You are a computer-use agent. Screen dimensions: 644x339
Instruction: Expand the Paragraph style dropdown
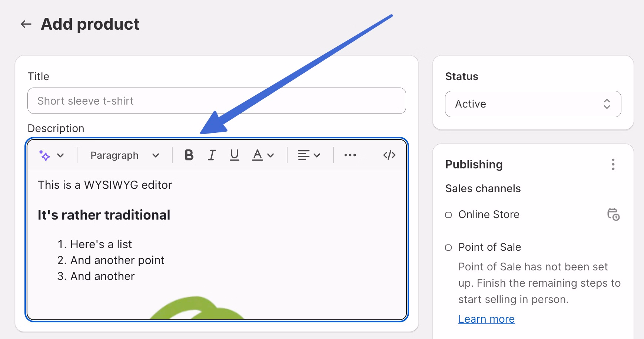click(125, 155)
